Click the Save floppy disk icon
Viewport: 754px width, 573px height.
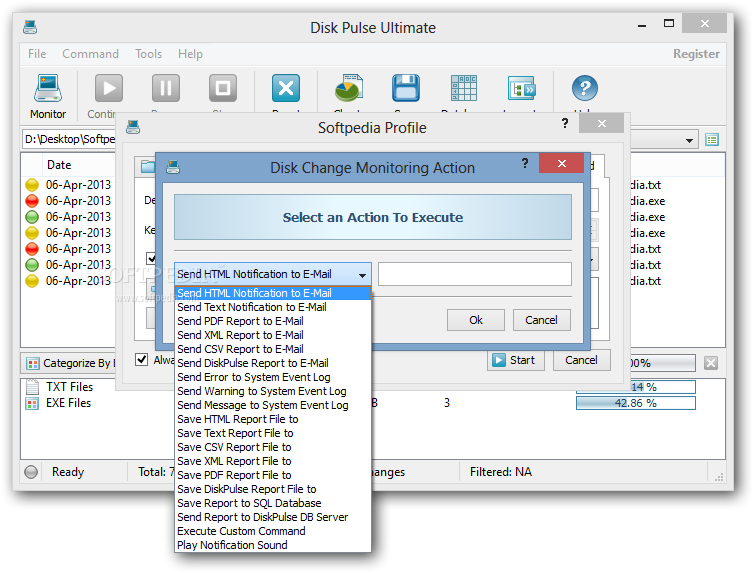[x=406, y=88]
